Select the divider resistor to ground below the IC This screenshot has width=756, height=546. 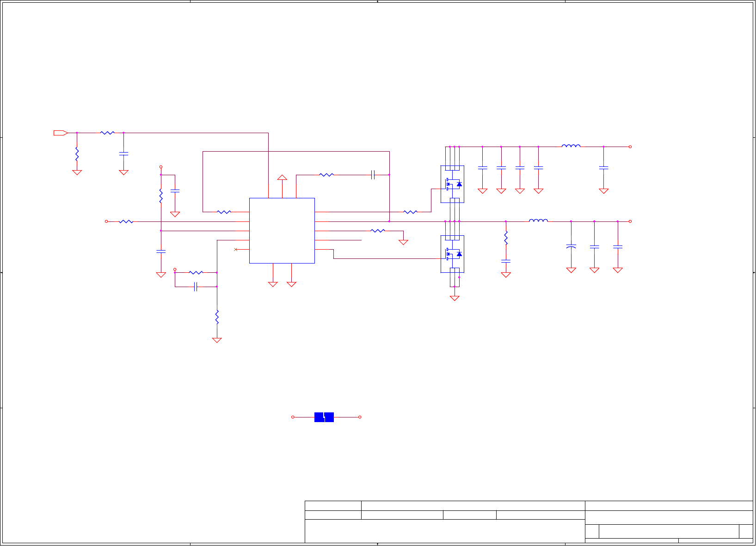[217, 317]
